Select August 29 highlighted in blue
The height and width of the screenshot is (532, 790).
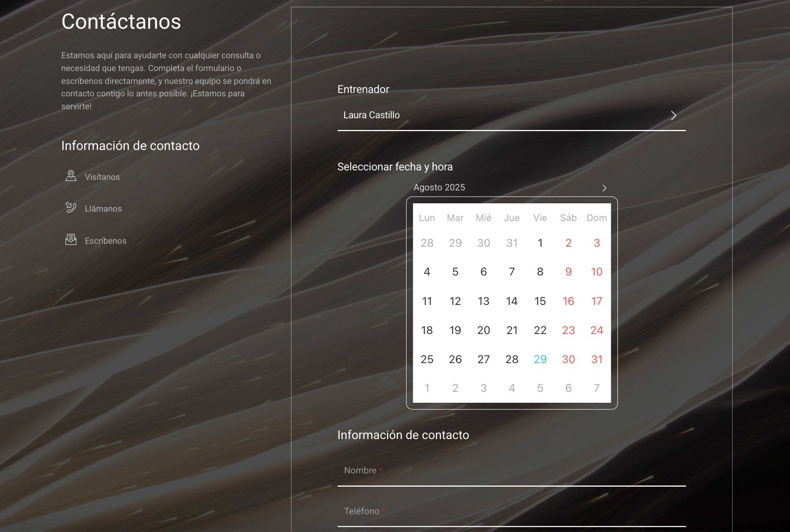540,359
